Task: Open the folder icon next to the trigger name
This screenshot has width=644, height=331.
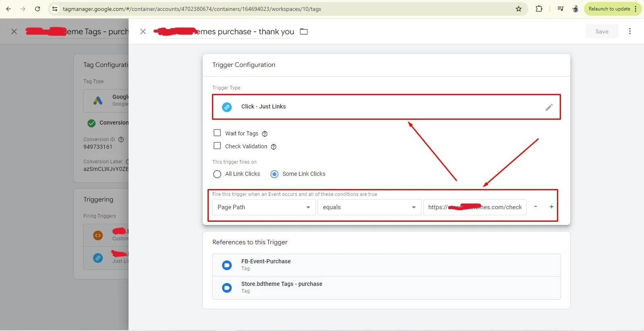Action: click(304, 31)
